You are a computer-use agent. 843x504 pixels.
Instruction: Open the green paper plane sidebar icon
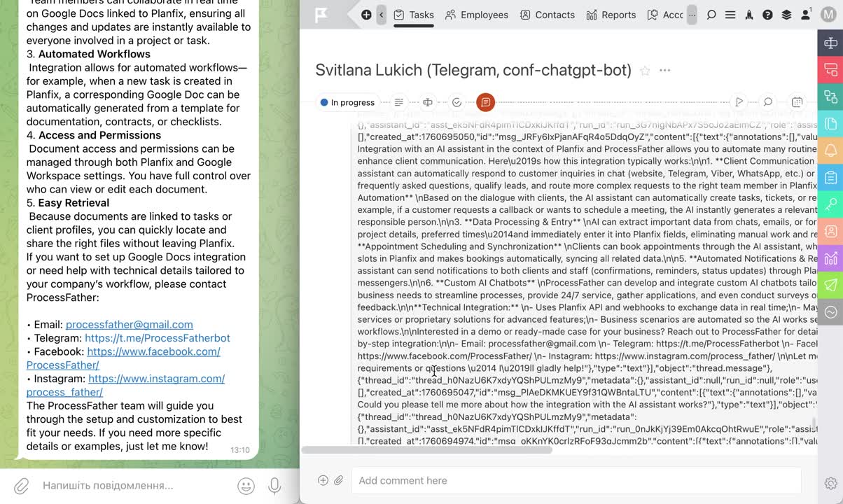click(x=830, y=285)
